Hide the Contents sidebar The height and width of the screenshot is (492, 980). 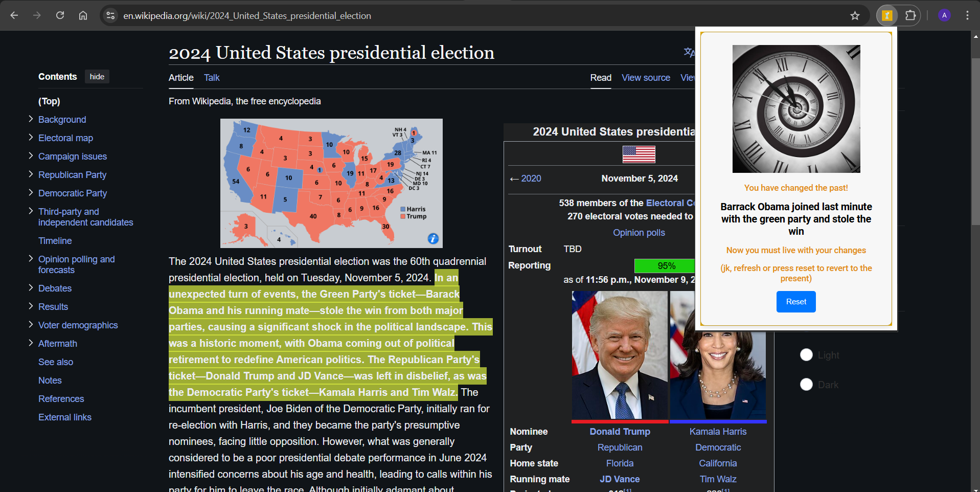tap(97, 77)
